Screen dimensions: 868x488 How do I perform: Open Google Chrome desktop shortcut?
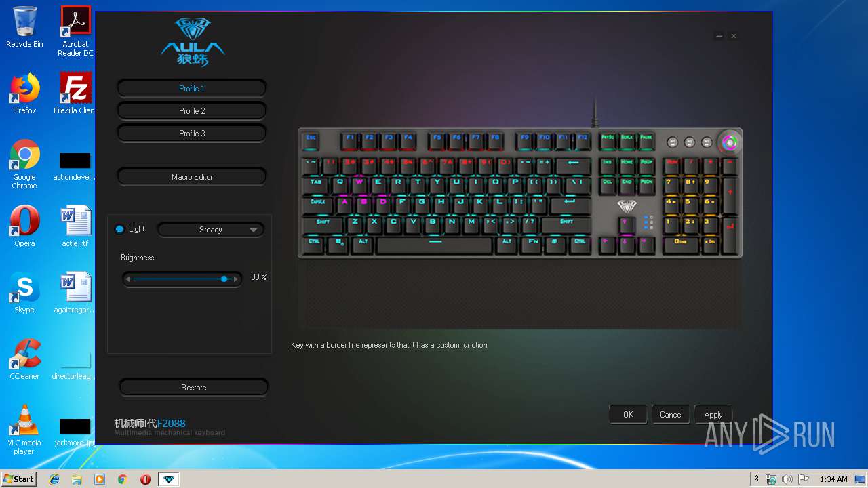[24, 164]
